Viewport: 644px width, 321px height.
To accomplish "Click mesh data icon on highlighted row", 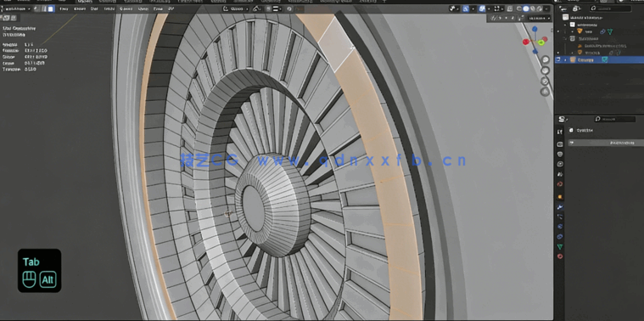I will [x=605, y=59].
